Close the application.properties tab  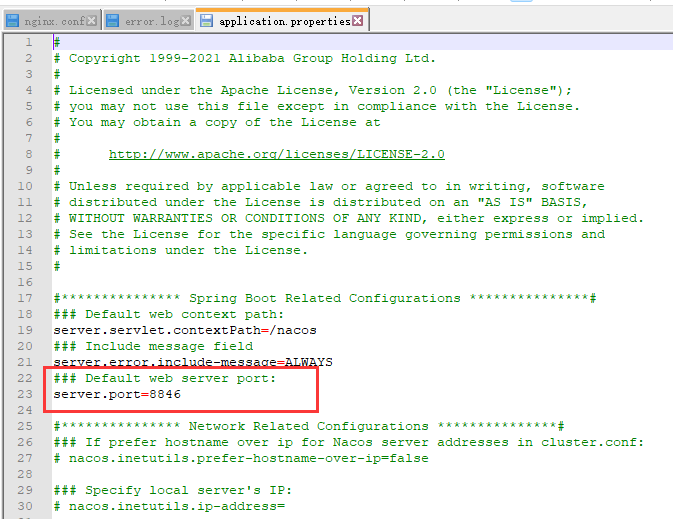pos(358,20)
